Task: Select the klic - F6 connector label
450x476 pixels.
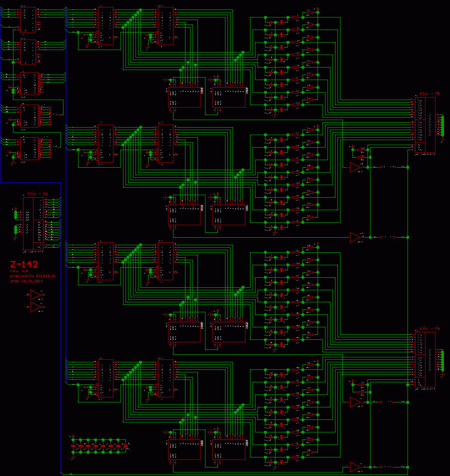Action: (x=429, y=94)
